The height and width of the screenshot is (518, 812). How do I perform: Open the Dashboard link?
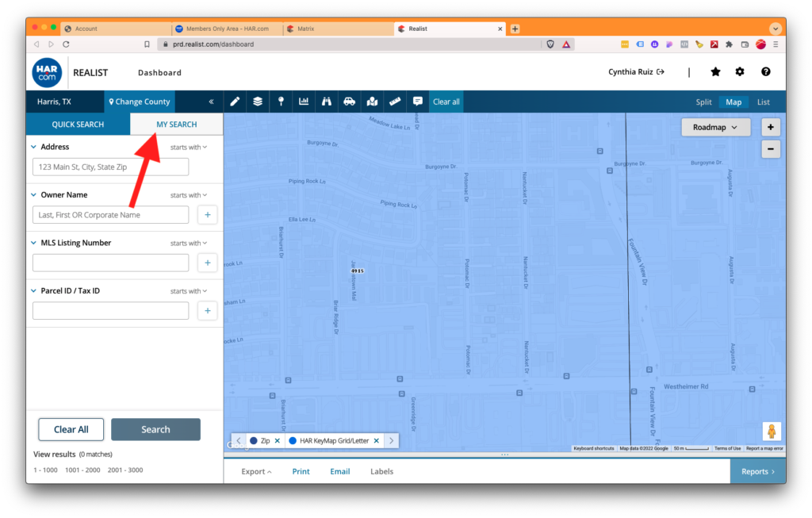coord(159,72)
